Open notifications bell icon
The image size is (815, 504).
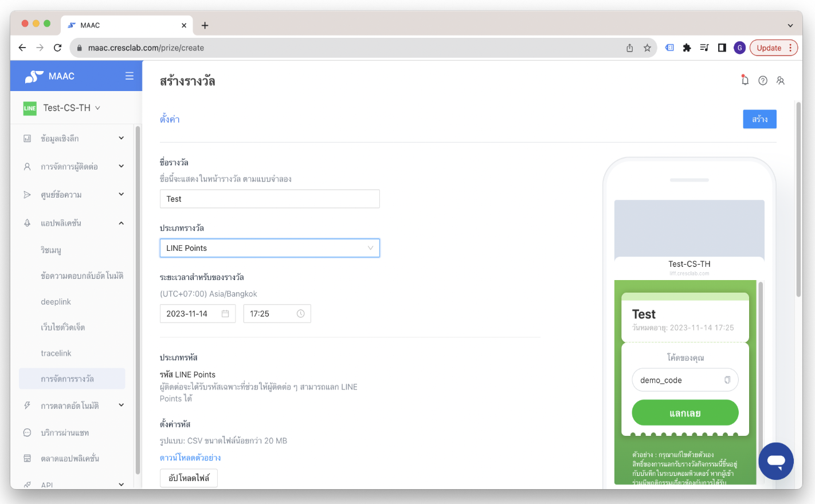[x=745, y=80]
